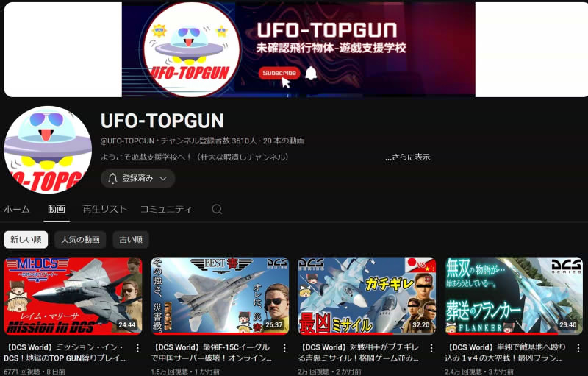Open video title 最強F-15Cイーグルで中国サーバー破壊
The image size is (588, 376).
211,352
